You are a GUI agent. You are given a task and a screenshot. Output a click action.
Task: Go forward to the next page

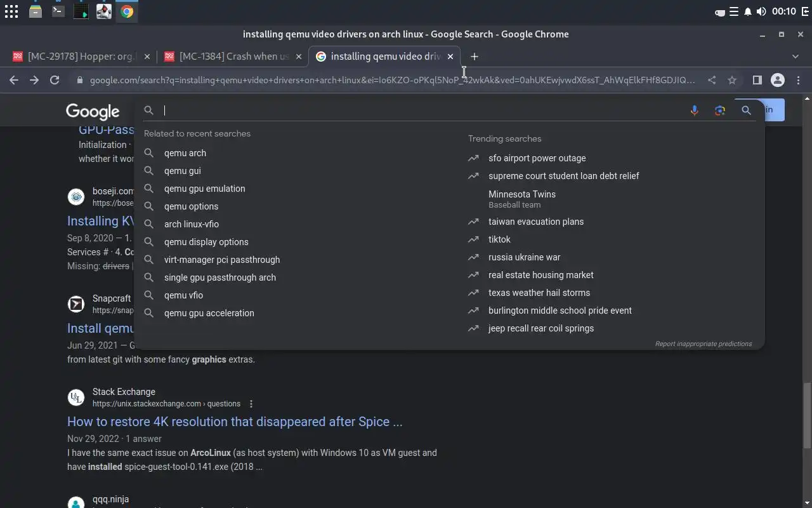34,80
